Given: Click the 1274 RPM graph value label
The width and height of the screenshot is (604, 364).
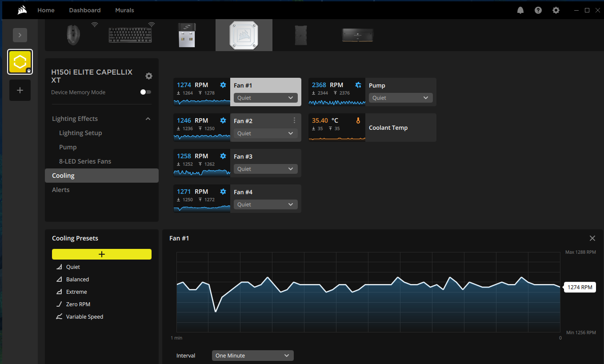Looking at the screenshot, I should (x=580, y=287).
